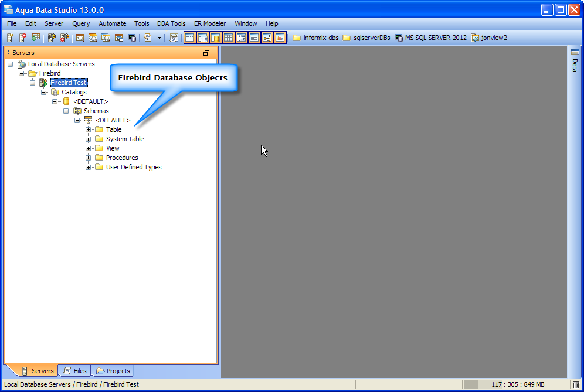The image size is (584, 392).
Task: Toggle the plain grid view button
Action: (228, 38)
